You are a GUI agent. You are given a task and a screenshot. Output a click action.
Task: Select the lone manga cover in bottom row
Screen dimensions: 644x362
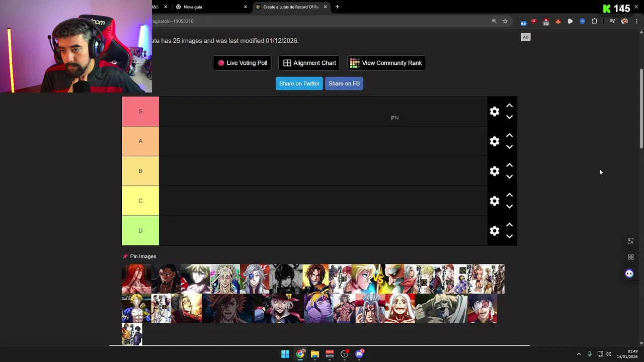click(132, 334)
